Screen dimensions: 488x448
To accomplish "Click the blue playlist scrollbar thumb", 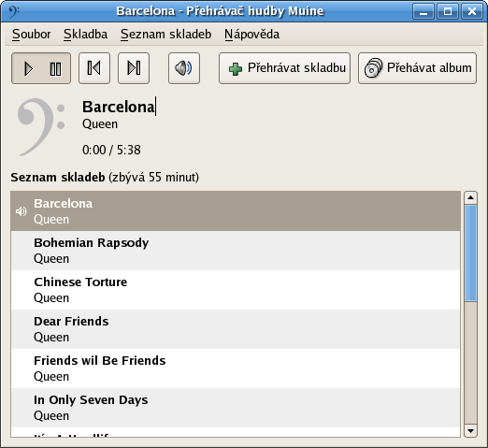I will (470, 253).
